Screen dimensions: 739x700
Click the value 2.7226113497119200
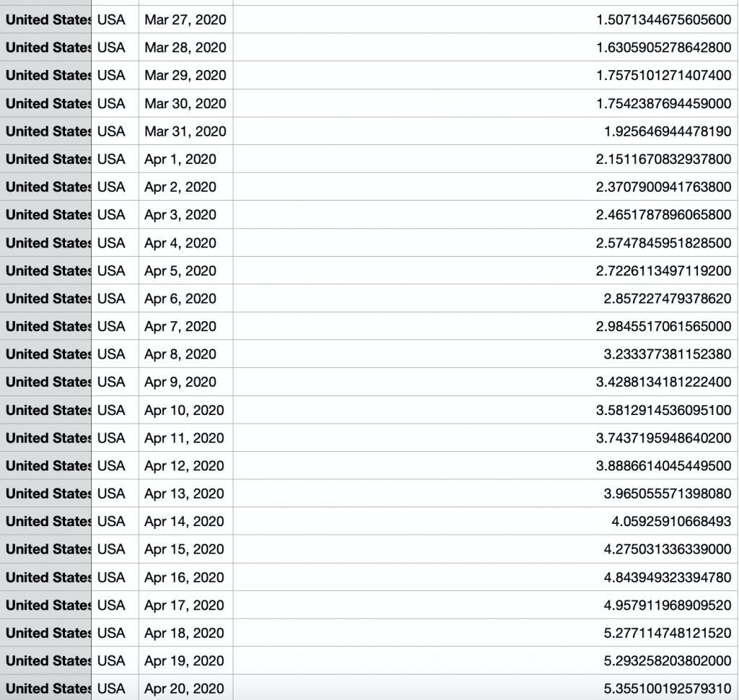click(663, 271)
